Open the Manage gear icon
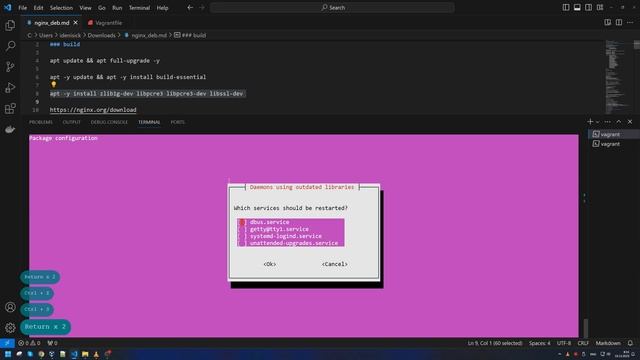This screenshot has height=360, width=640. point(10,327)
